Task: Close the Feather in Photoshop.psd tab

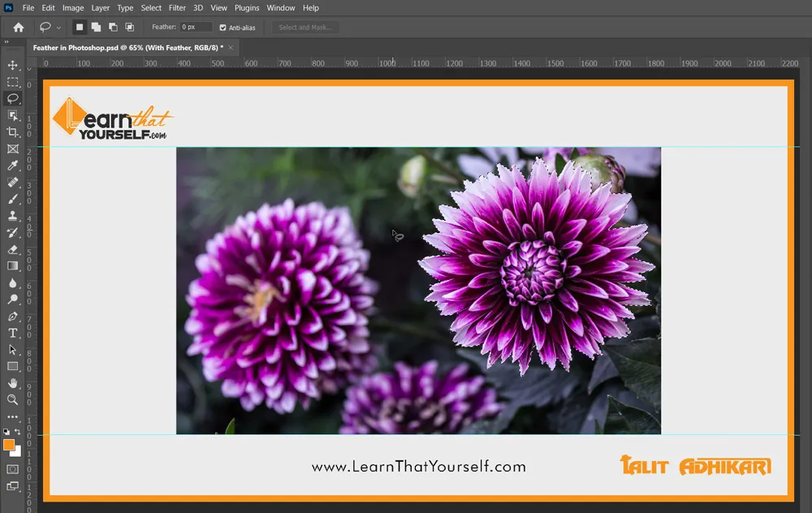Action: coord(231,48)
